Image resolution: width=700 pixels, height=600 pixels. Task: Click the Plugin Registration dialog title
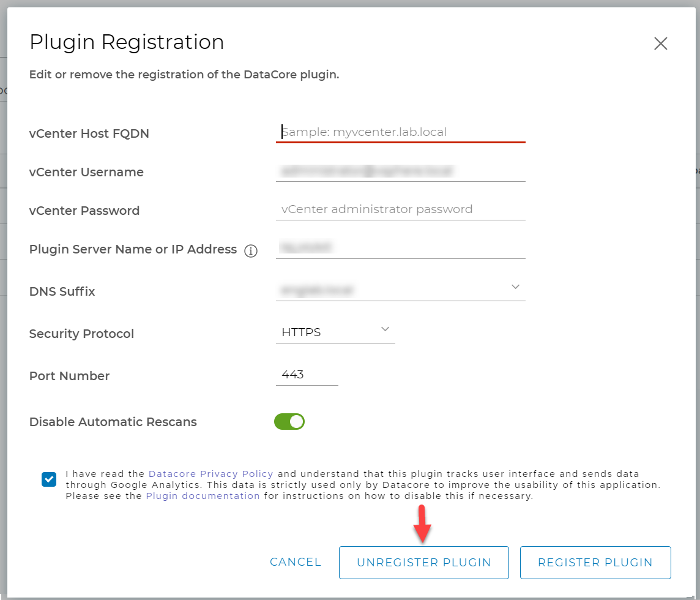[127, 42]
